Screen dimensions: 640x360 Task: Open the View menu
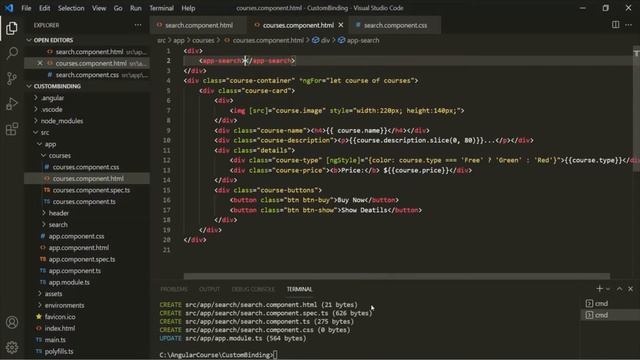point(99,8)
